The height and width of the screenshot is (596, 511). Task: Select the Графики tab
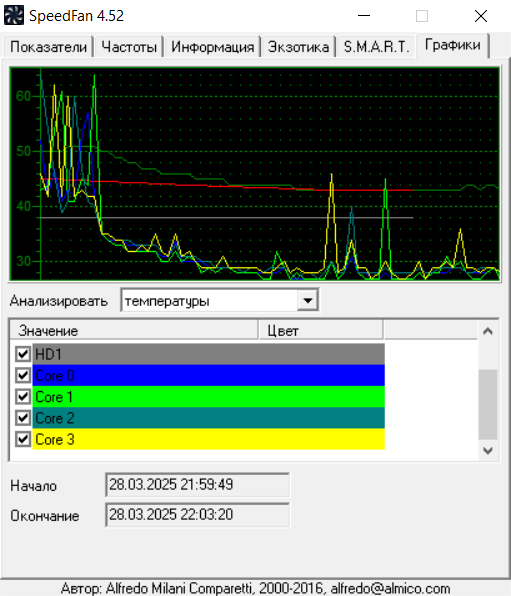coord(452,45)
